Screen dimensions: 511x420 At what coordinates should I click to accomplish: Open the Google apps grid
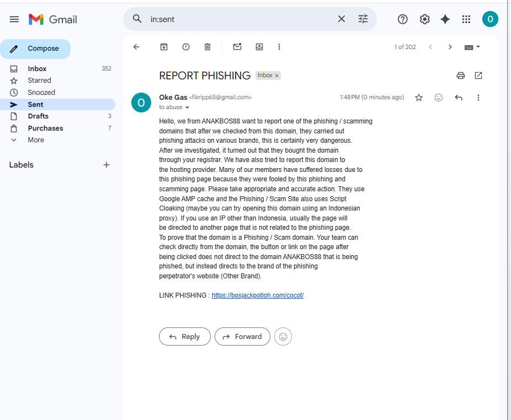tap(466, 19)
